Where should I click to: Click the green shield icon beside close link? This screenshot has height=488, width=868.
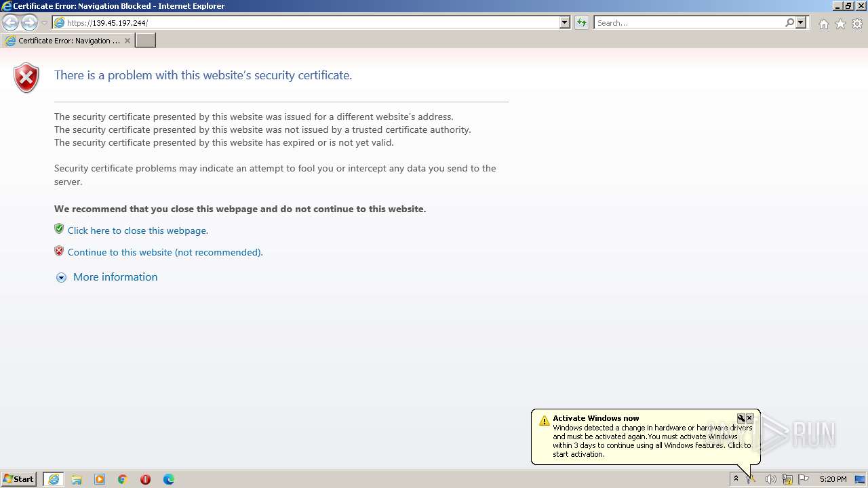click(x=59, y=229)
